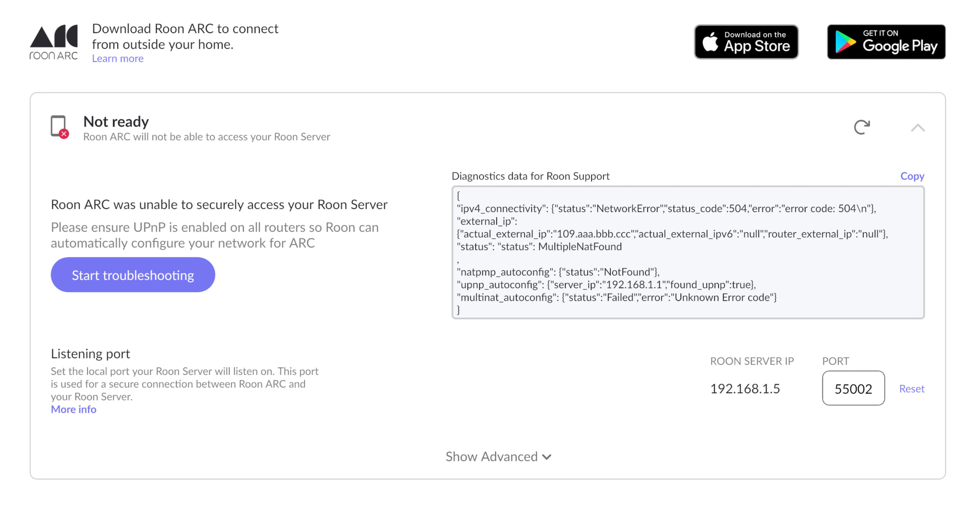This screenshot has height=518, width=980.
Task: Click inside the diagnostics data box
Action: 688,253
